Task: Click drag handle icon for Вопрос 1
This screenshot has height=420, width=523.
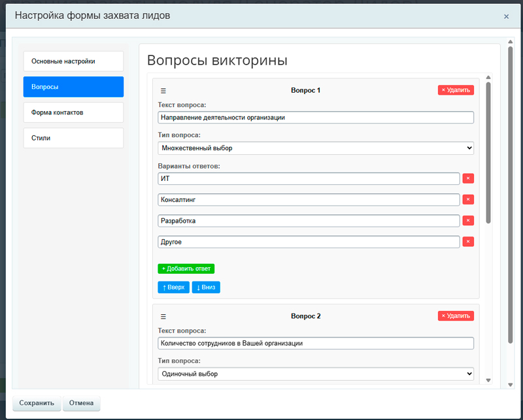Action: point(163,91)
